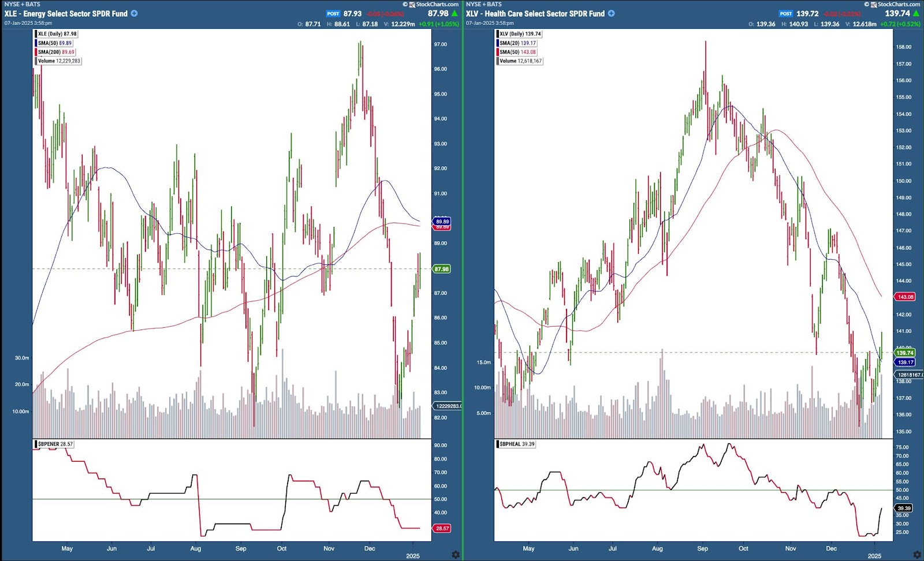Click the red 143.08 price tag on XLV axis
Viewport: 924px width, 561px height.
click(905, 297)
